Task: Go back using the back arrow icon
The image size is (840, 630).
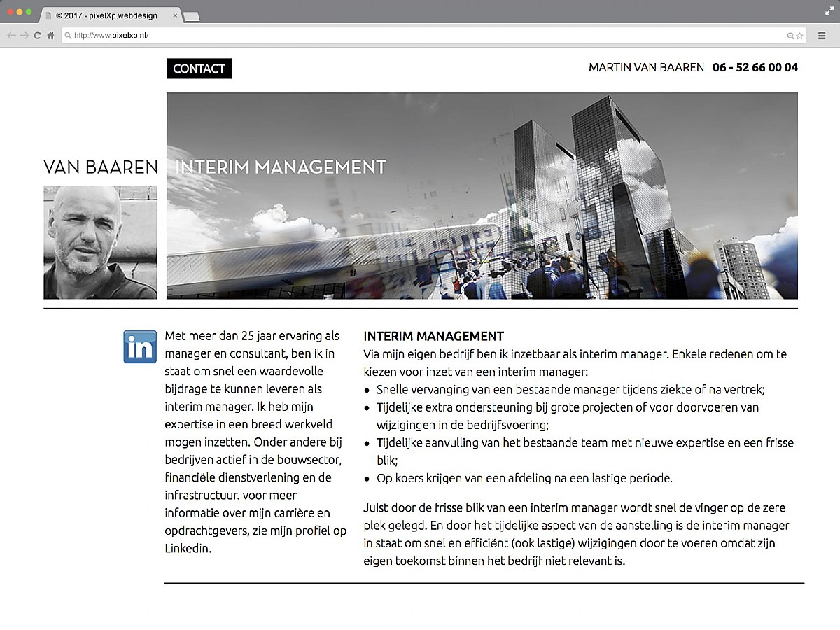Action: (10, 35)
